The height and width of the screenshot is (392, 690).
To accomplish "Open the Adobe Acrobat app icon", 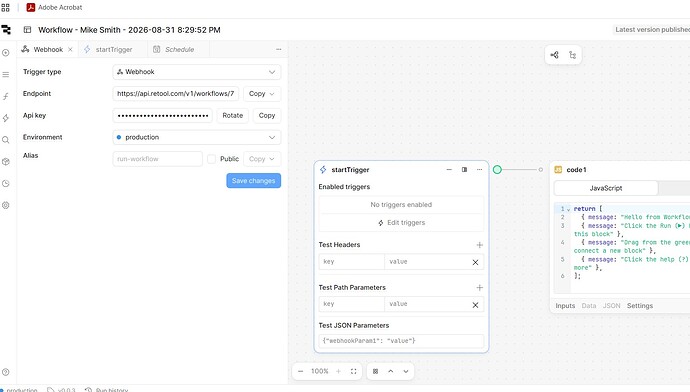I will point(31,7).
